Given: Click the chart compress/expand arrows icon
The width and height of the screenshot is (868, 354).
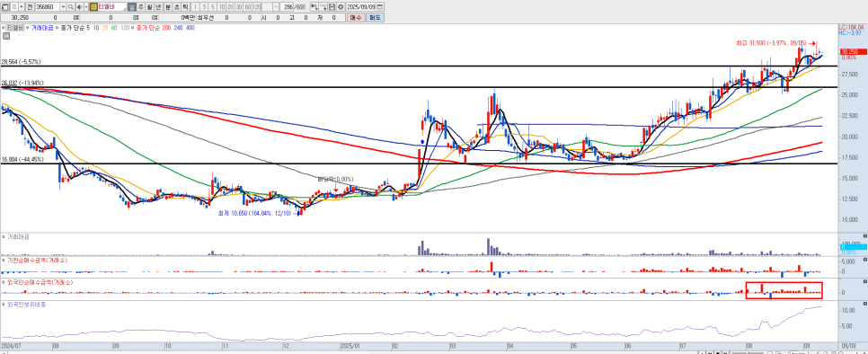Looking at the screenshot, I should click(x=314, y=6).
